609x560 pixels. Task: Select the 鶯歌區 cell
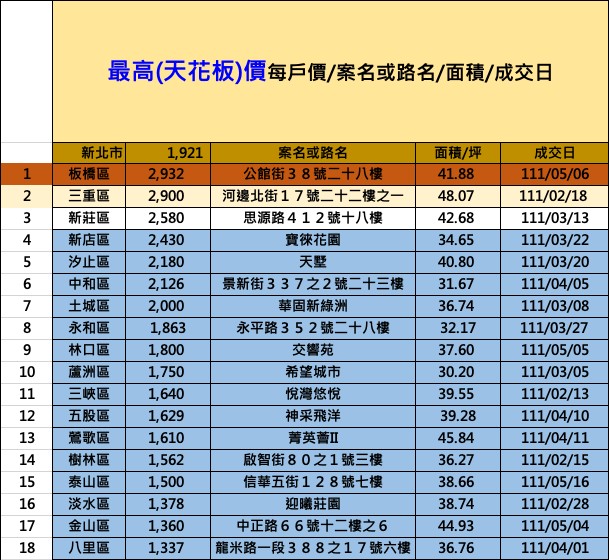[89, 438]
